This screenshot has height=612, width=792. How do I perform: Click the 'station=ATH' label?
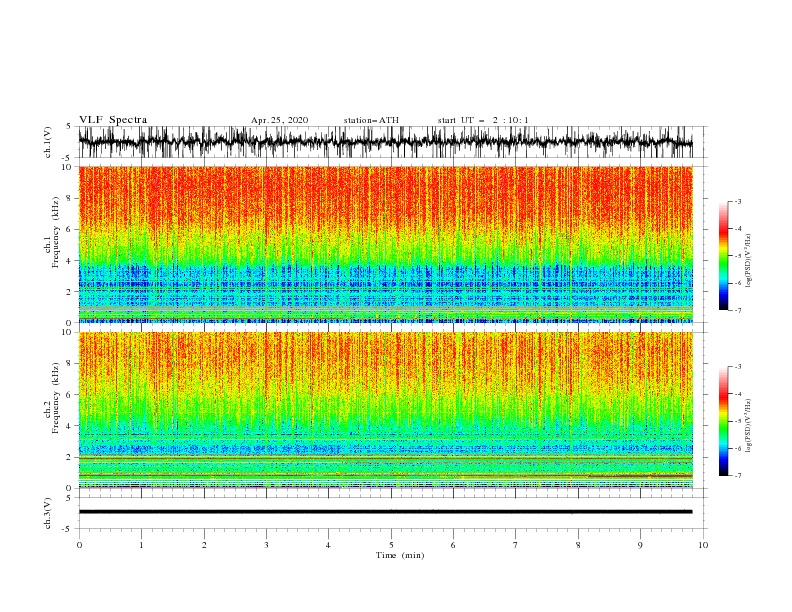coord(371,120)
